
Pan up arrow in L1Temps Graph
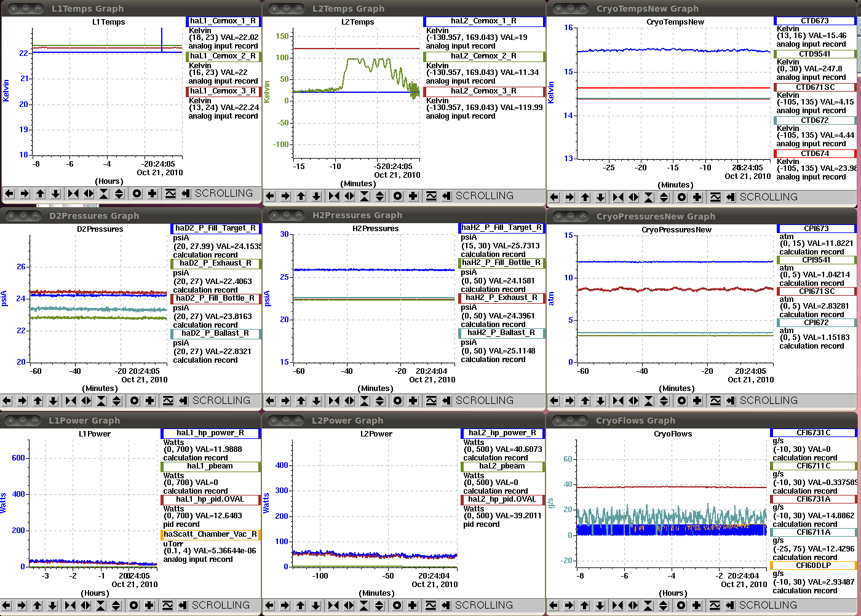pyautogui.click(x=40, y=194)
